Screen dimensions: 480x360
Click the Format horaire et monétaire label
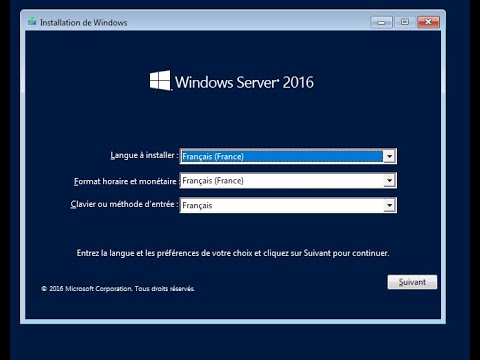click(x=126, y=181)
